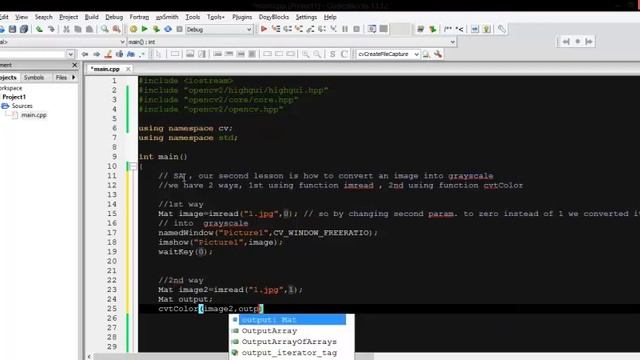Click the Cut scissors icon

tap(66, 29)
